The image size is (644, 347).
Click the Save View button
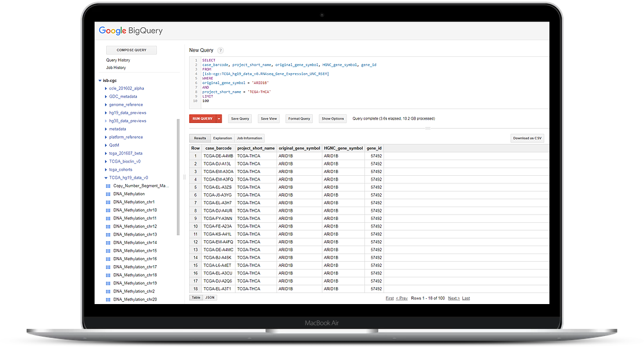(269, 119)
